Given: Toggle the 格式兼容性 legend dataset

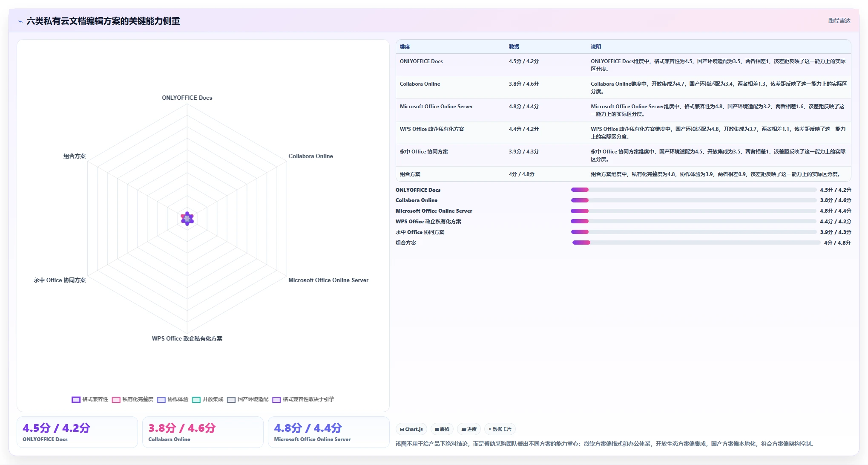Looking at the screenshot, I should (90, 399).
